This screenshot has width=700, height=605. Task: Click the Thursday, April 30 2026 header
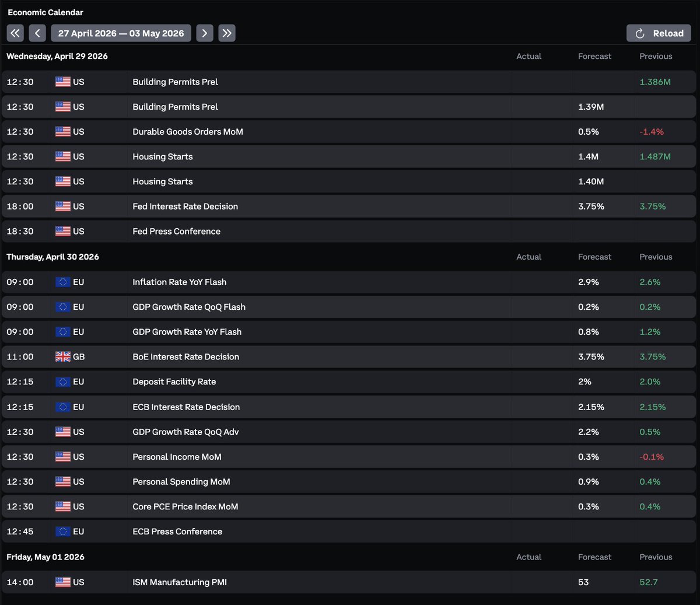coord(52,257)
